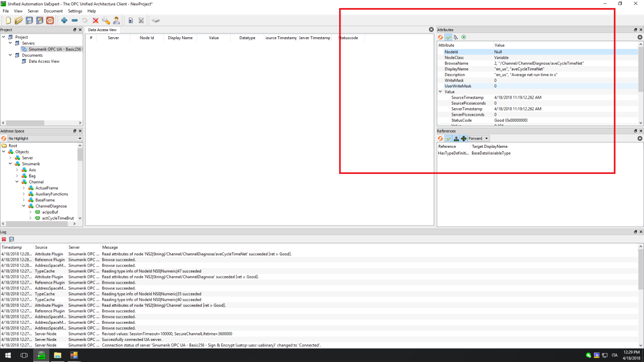Clear the log with the red X icon
The height and width of the screenshot is (362, 644).
coord(4,239)
